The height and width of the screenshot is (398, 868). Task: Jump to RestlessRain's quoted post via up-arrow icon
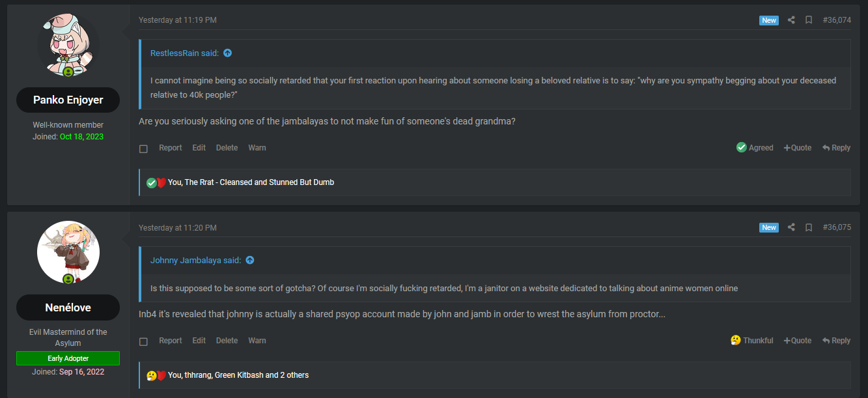(x=227, y=53)
